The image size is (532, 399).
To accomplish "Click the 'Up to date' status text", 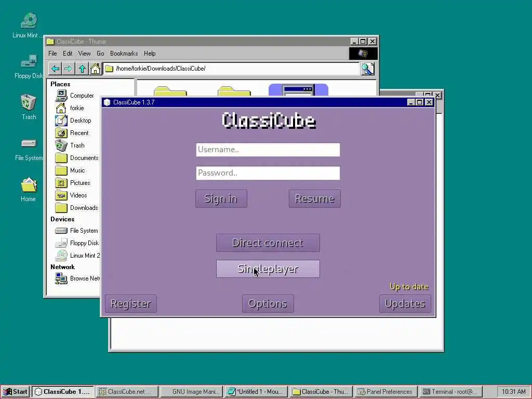I will 409,287.
